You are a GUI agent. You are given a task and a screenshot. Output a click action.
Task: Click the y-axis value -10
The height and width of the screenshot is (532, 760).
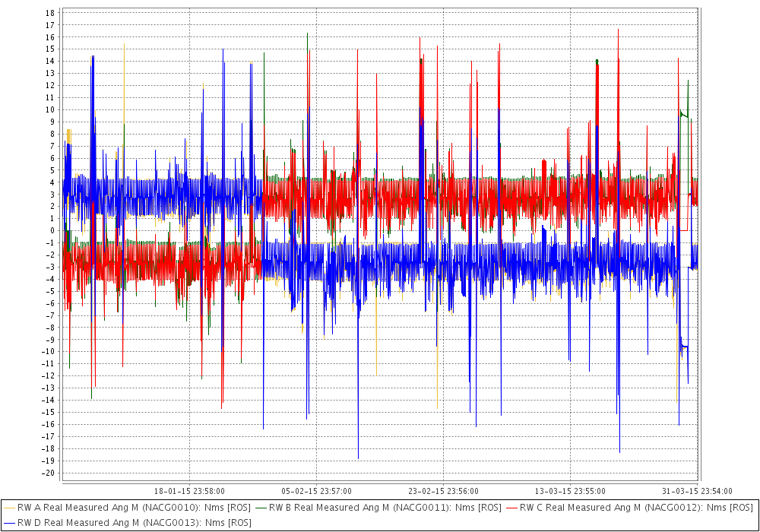tap(49, 352)
